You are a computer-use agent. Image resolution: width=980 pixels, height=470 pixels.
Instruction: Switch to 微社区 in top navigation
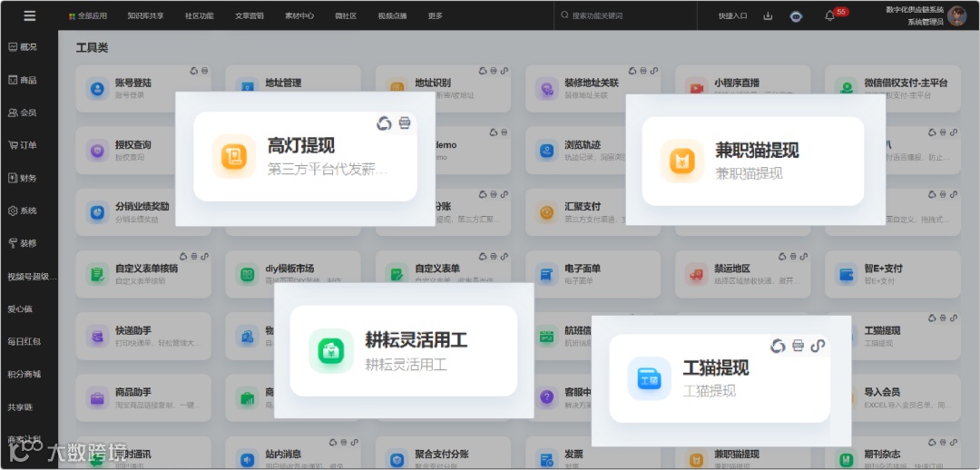point(346,15)
